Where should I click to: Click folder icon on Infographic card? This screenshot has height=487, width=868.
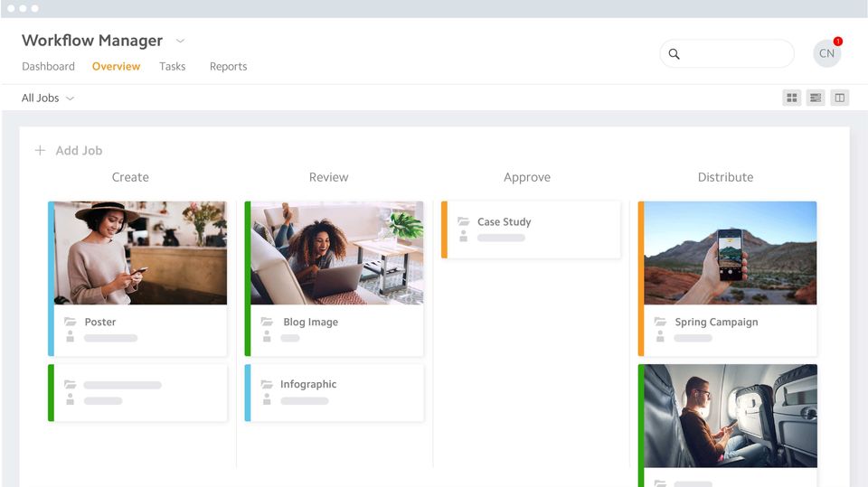267,384
